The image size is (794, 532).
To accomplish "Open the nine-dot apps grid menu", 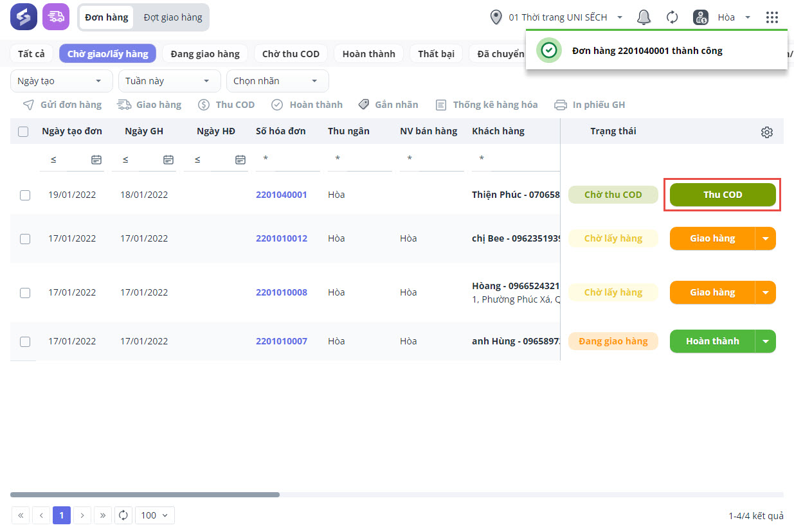I will click(772, 17).
